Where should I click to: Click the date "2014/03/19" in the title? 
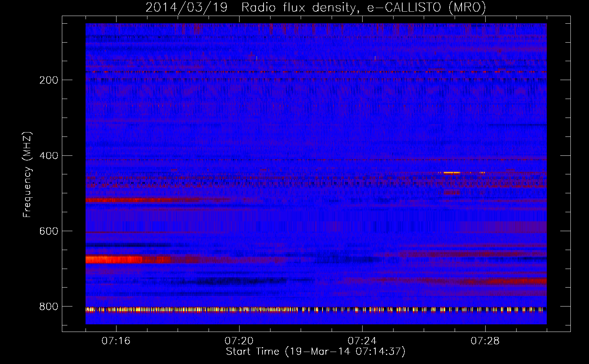click(186, 7)
